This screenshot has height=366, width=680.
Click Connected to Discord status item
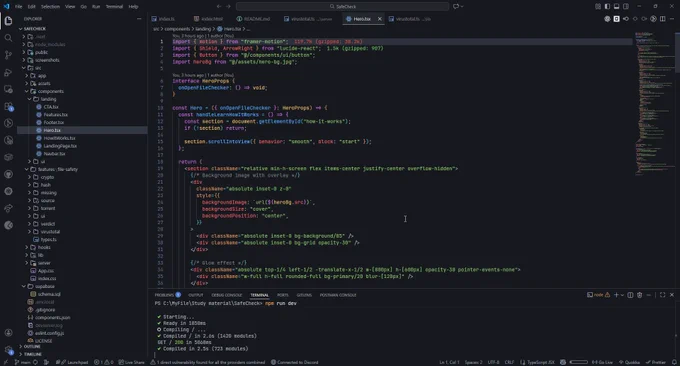pyautogui.click(x=294, y=362)
